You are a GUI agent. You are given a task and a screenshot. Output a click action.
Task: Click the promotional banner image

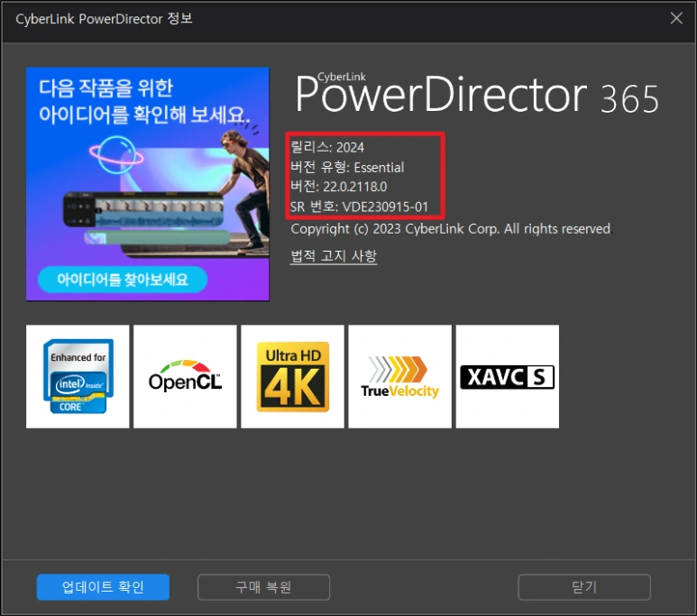148,184
